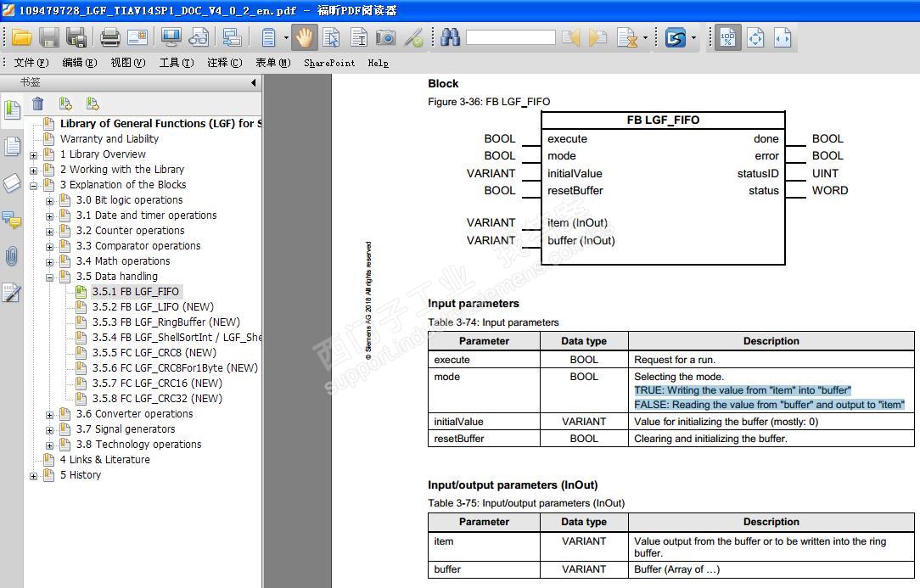Viewport: 920px width, 588px height.
Task: Go to previous search result arrow
Action: (570, 38)
